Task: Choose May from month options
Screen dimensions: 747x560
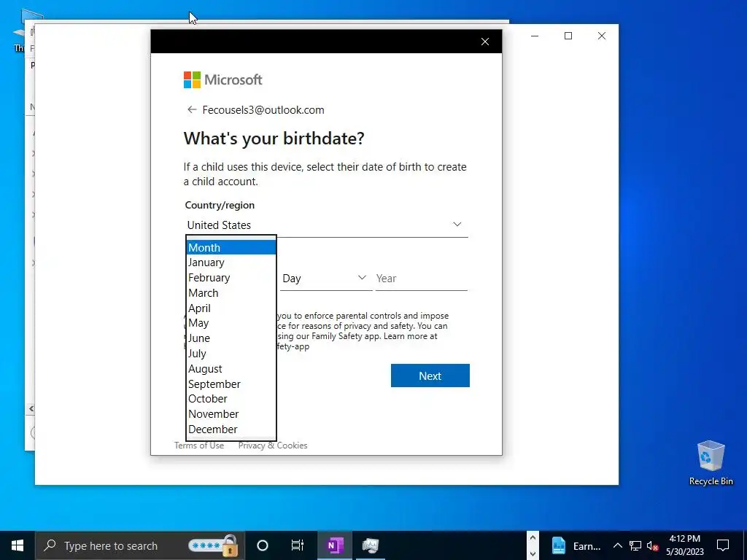Action: pyautogui.click(x=231, y=323)
